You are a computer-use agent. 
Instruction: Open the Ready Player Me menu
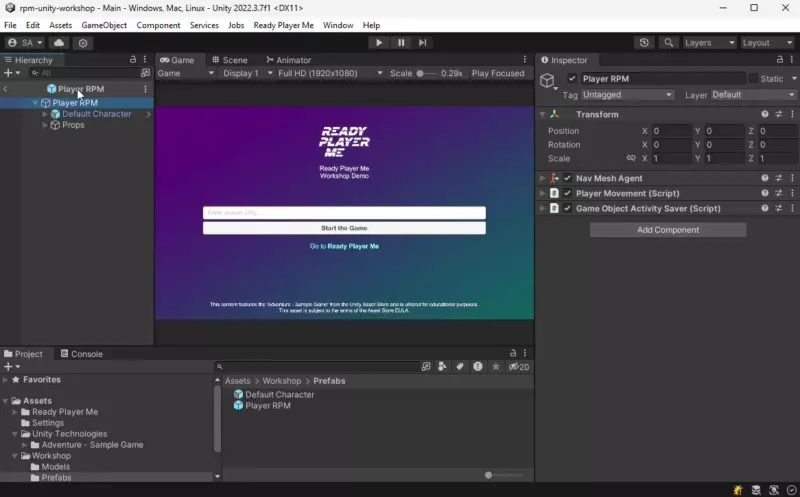(284, 25)
